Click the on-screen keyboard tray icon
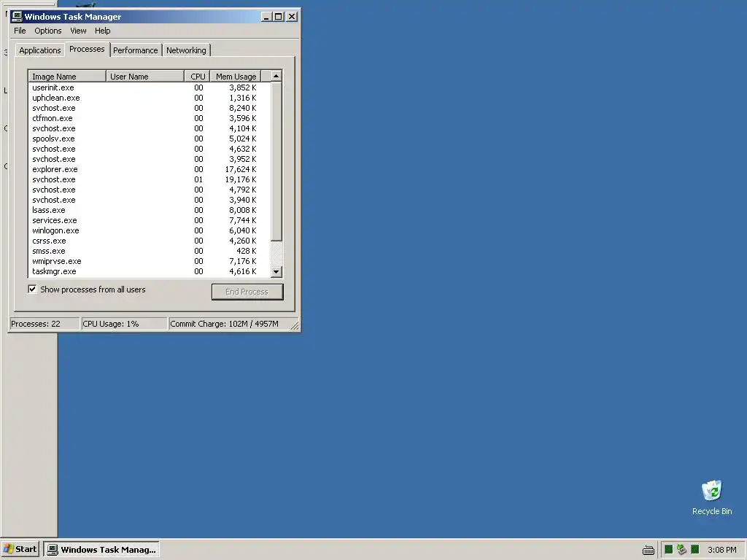747x560 pixels. coord(649,550)
